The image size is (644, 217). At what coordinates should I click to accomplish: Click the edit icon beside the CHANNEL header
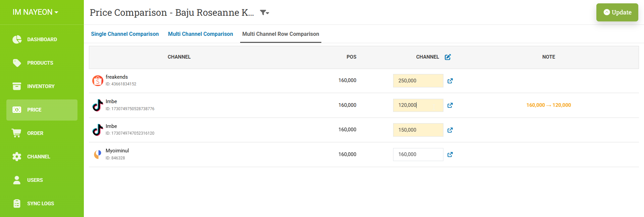(x=448, y=57)
